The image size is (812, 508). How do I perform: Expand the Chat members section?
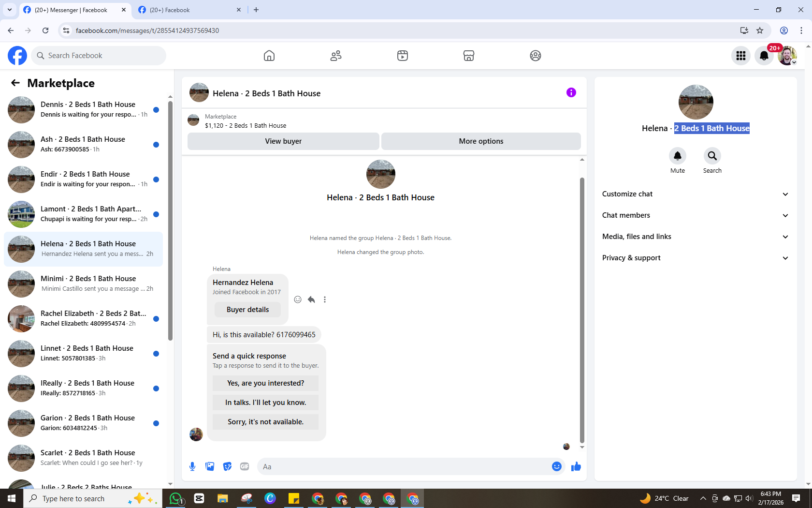696,215
